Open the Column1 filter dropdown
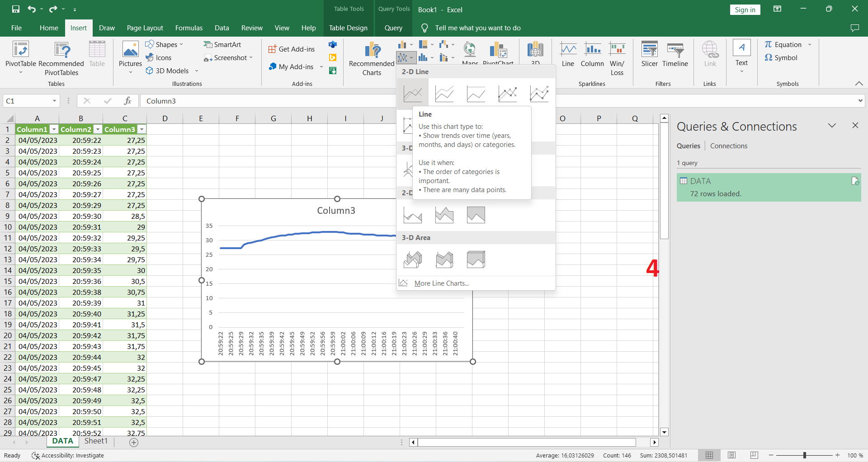 point(54,129)
